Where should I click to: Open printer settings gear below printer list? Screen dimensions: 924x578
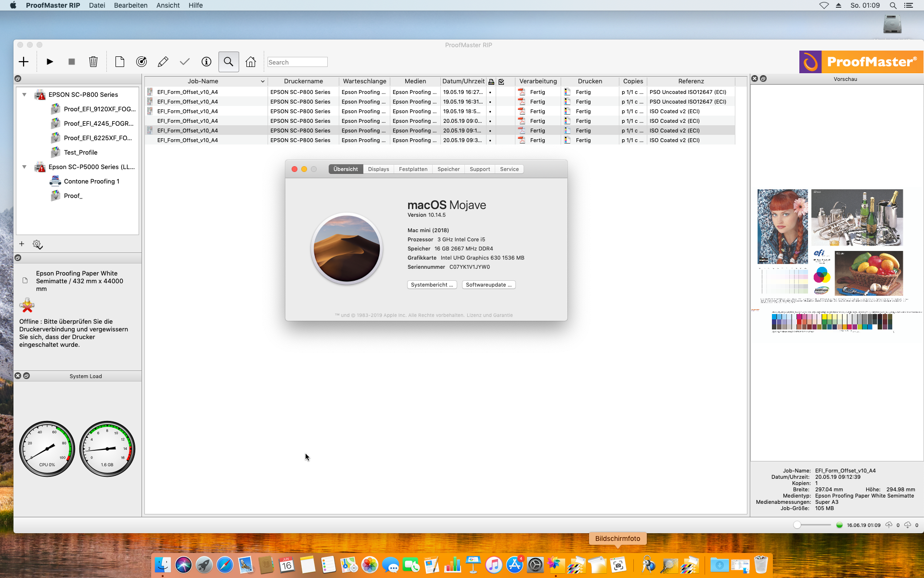38,245
